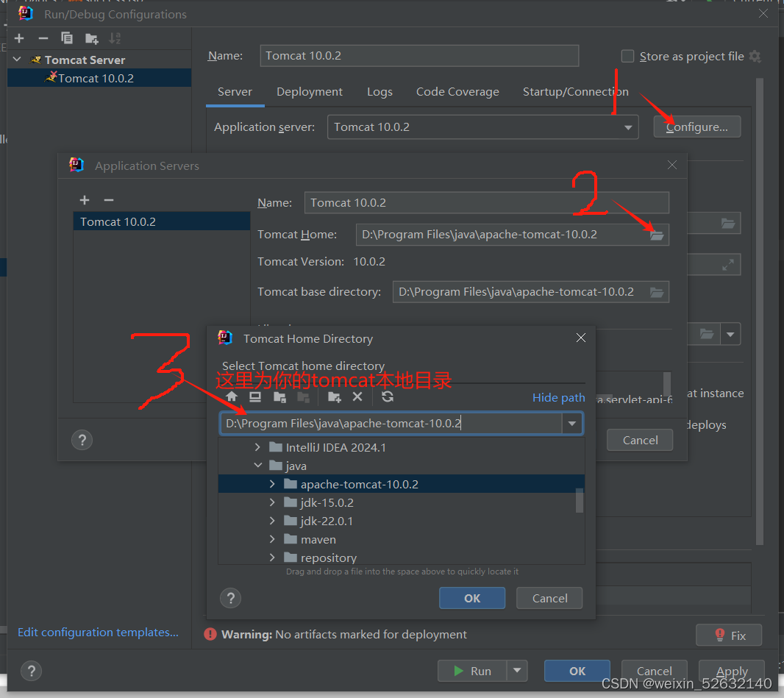This screenshot has height=698, width=784.
Task: Click Name field in Run/Debug Configurations
Action: [419, 55]
